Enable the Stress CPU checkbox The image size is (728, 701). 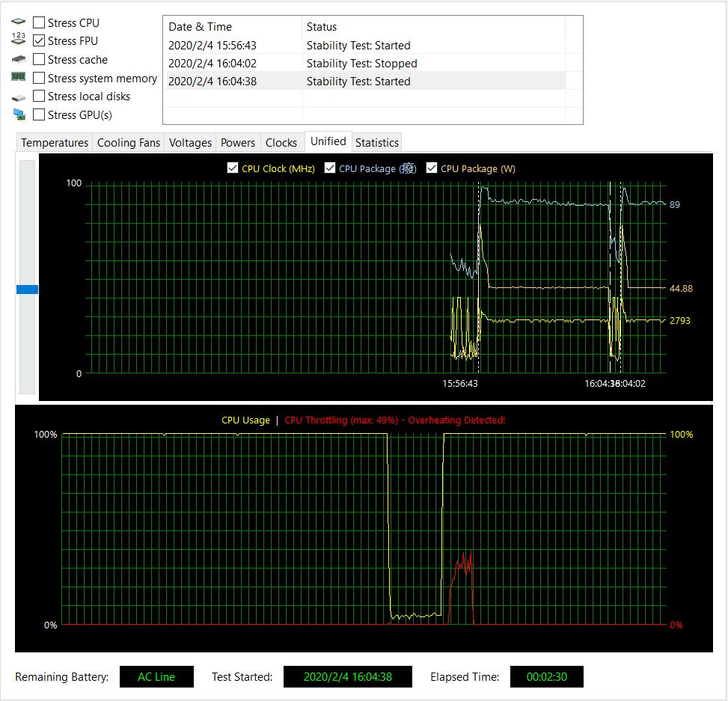pyautogui.click(x=39, y=22)
